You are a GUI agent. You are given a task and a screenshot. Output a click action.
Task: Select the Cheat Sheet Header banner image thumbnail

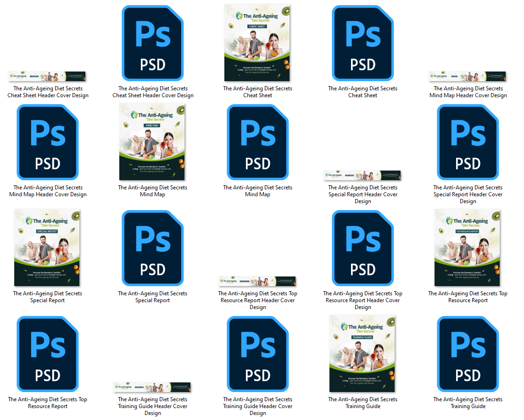(47, 76)
